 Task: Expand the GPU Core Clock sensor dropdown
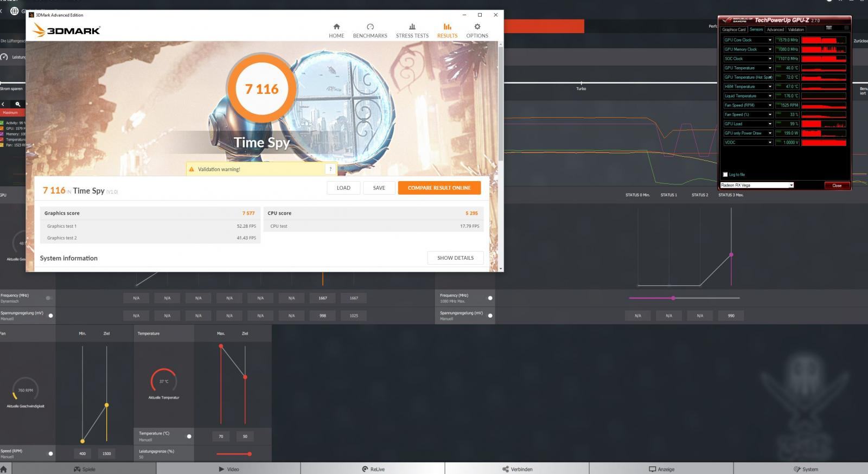click(769, 40)
